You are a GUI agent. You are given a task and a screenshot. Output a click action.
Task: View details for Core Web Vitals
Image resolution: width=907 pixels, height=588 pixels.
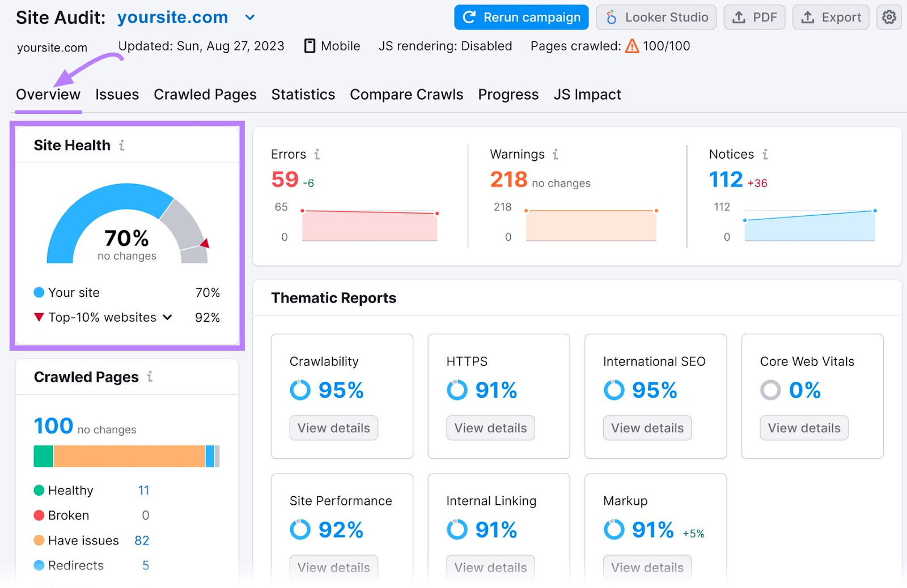point(803,428)
